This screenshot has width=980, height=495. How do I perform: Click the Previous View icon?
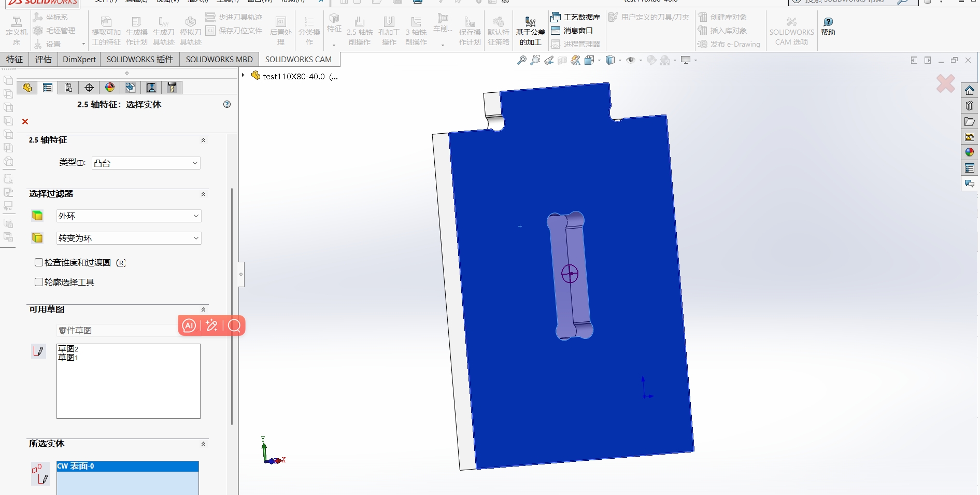(549, 61)
